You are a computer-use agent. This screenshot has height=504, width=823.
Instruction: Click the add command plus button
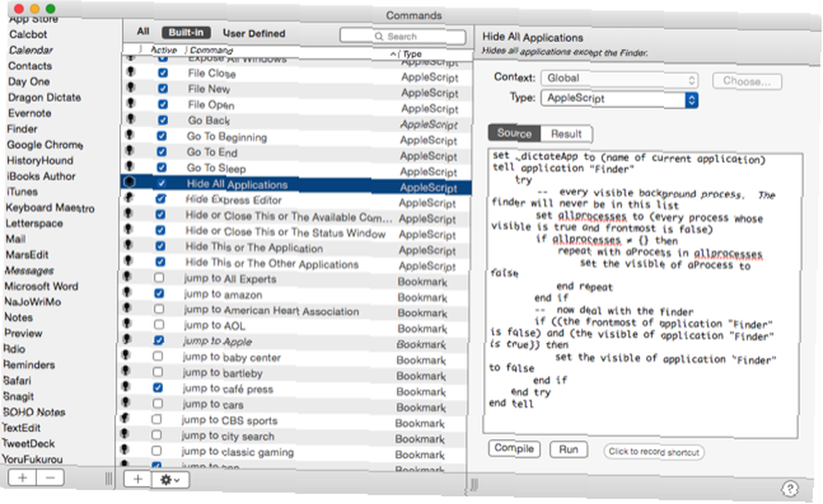tap(137, 479)
